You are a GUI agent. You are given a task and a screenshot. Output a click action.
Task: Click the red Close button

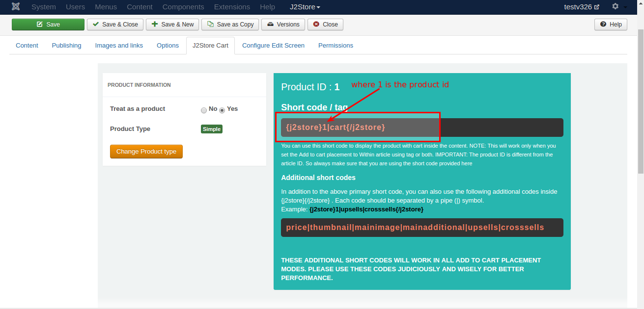[x=326, y=25]
